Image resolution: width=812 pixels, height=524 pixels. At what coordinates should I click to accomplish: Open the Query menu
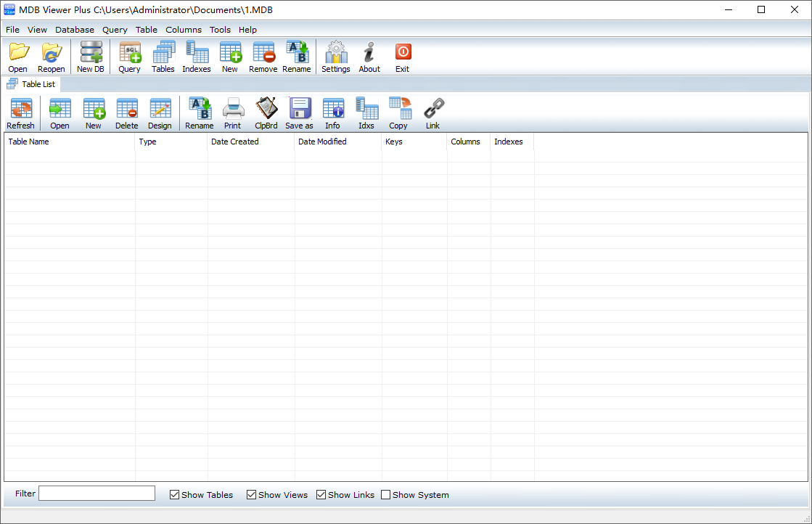point(115,30)
